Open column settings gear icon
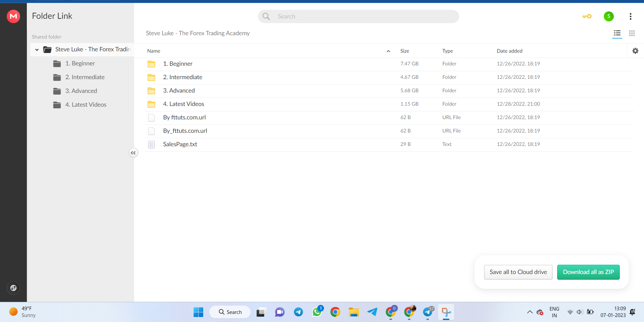 pos(635,51)
